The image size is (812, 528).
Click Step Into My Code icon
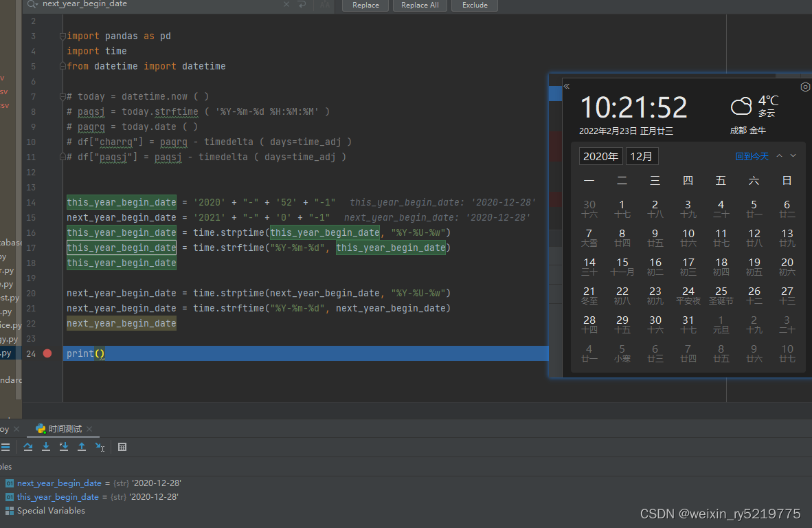pyautogui.click(x=64, y=447)
